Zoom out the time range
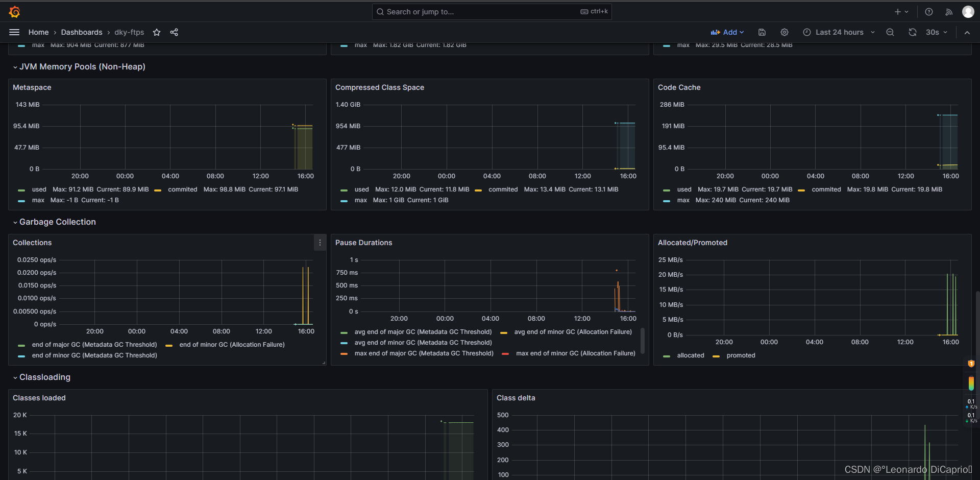Screen dimensions: 980x480 point(890,32)
